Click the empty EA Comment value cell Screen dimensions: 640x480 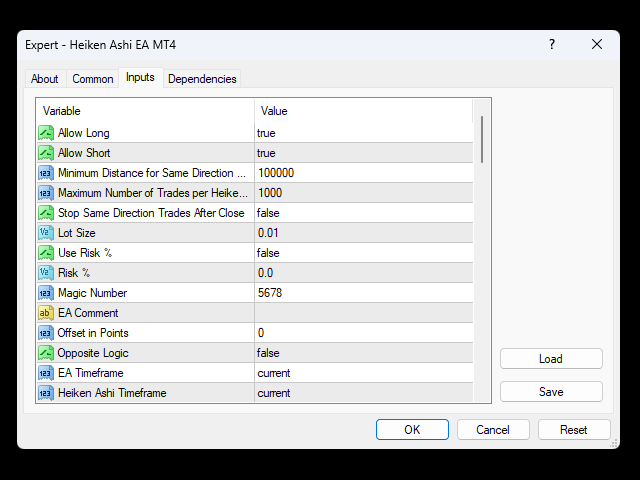(x=364, y=313)
